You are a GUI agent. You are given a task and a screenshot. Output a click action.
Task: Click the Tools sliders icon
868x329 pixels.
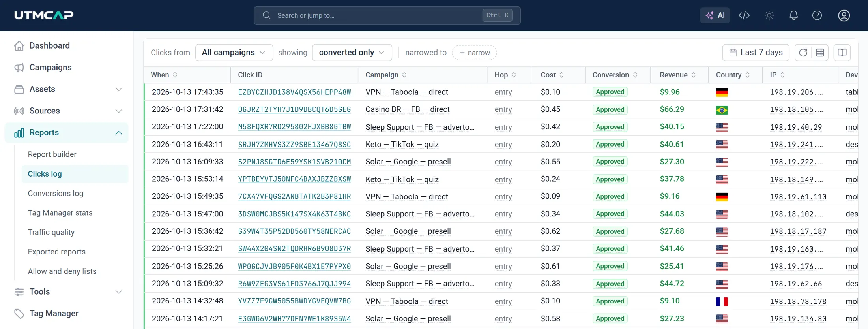19,292
